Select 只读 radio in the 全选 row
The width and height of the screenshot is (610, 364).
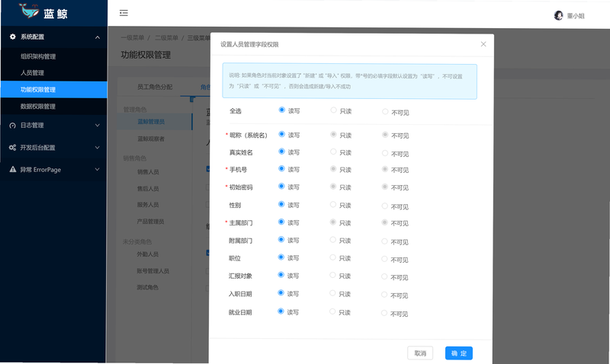pyautogui.click(x=333, y=110)
